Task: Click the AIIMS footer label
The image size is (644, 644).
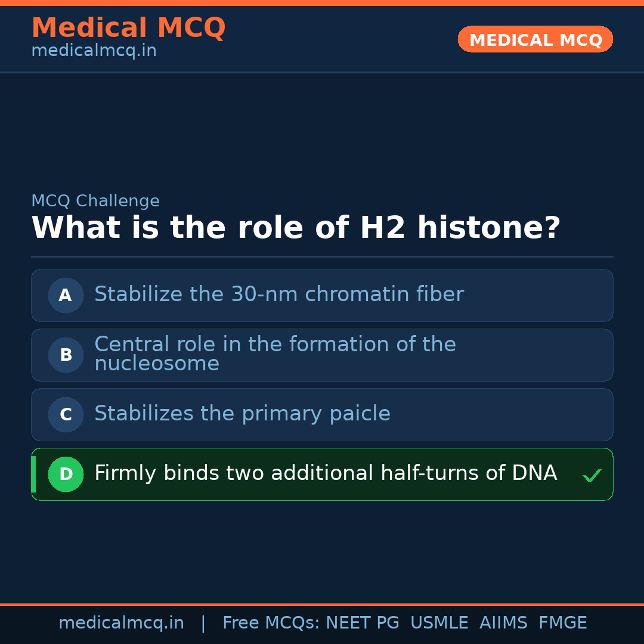Action: point(503,623)
